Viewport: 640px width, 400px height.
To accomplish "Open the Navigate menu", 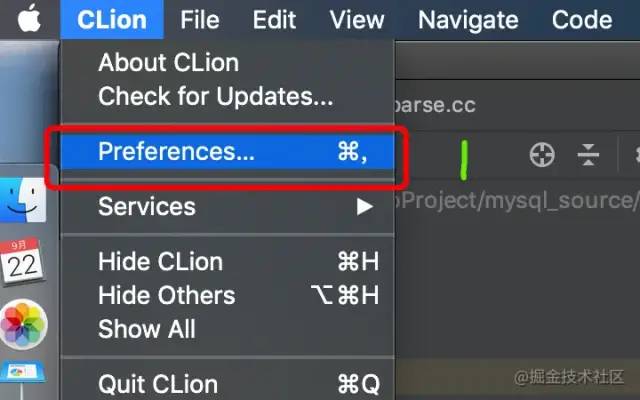I will (468, 20).
